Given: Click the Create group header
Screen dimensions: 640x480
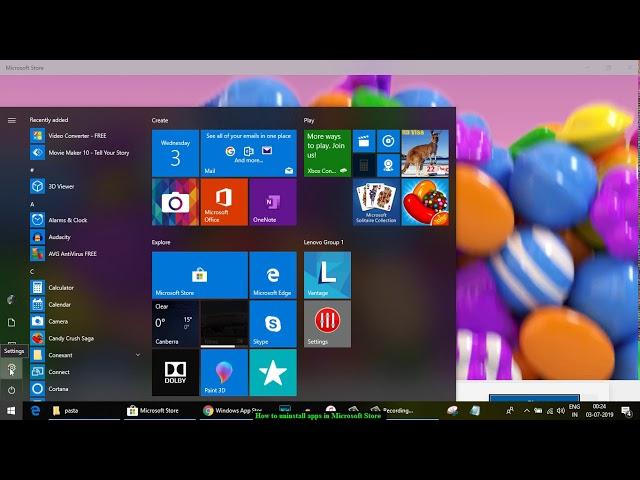Looking at the screenshot, I should point(160,120).
